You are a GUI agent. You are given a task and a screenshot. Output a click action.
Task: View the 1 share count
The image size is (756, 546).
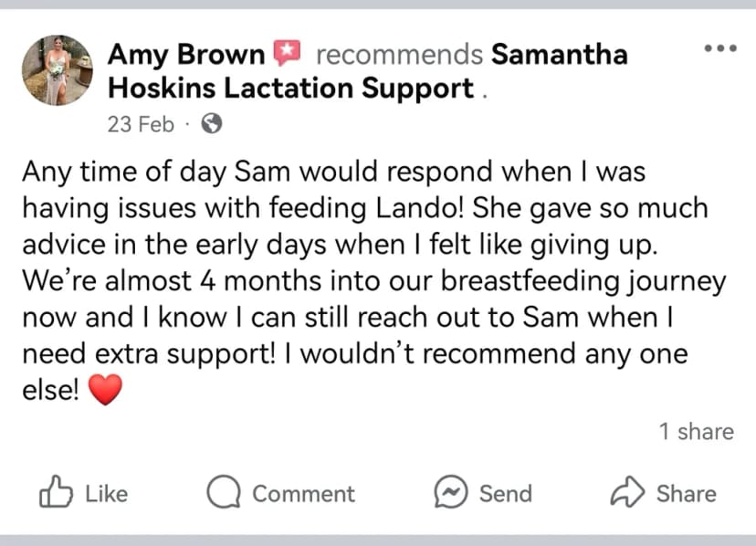tap(697, 431)
